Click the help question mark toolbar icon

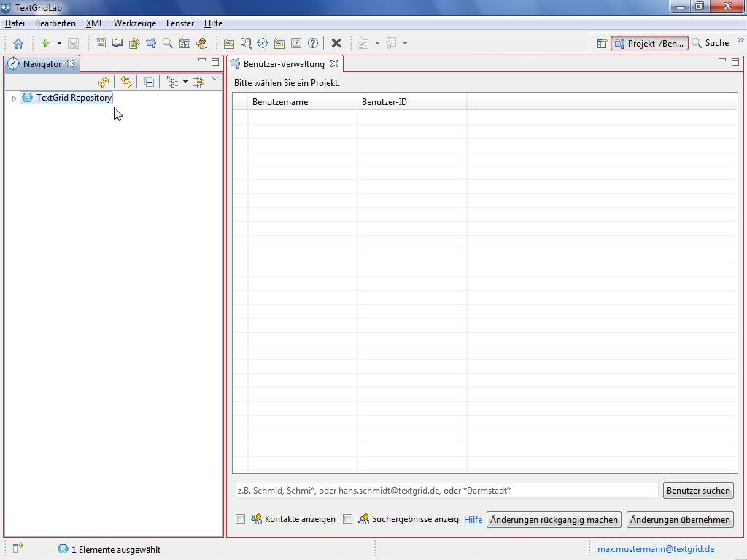point(313,44)
